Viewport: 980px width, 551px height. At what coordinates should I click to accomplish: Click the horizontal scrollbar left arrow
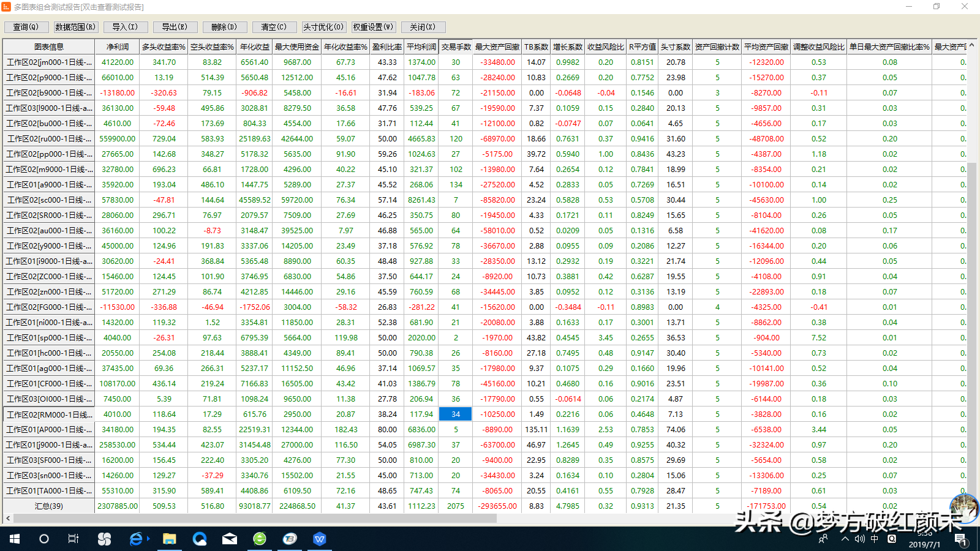click(x=8, y=519)
